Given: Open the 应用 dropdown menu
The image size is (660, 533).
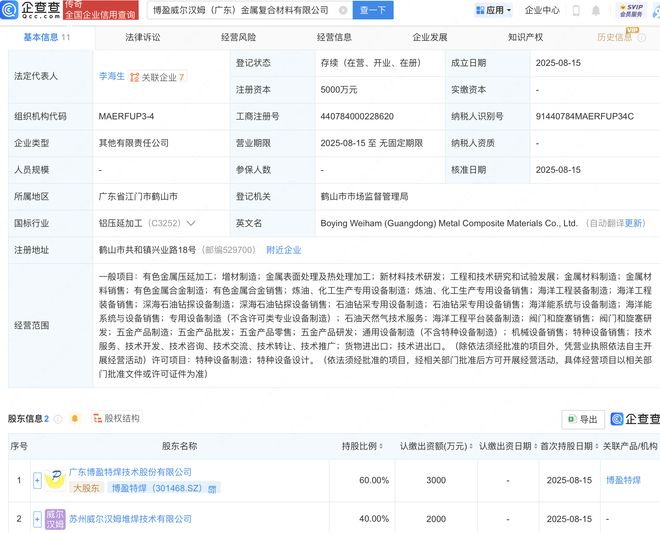Looking at the screenshot, I should click(x=493, y=10).
